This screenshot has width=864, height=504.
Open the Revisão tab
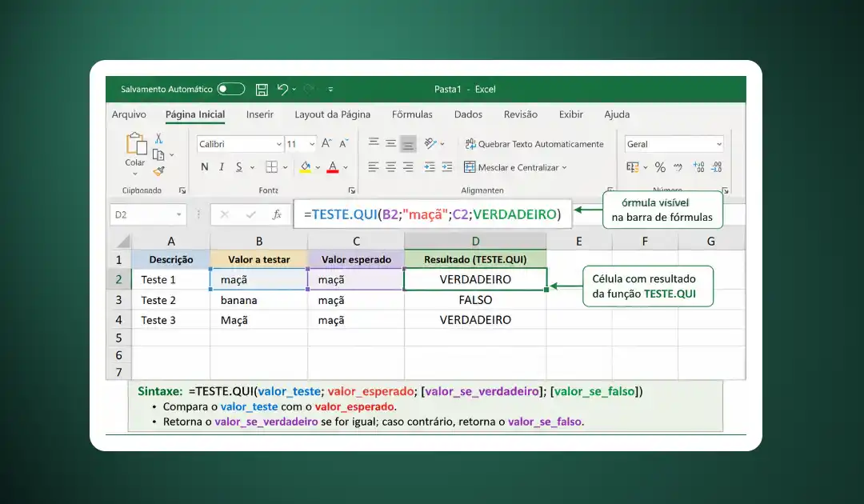click(520, 114)
